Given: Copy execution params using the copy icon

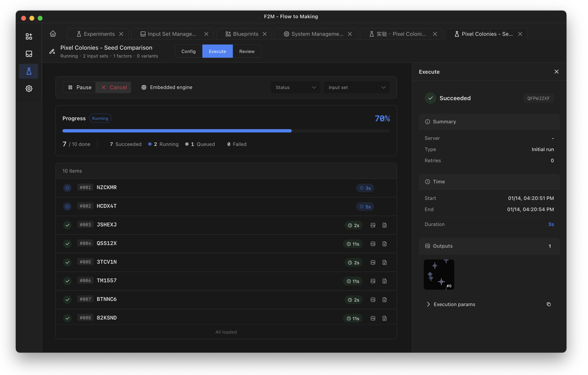Looking at the screenshot, I should pyautogui.click(x=549, y=304).
